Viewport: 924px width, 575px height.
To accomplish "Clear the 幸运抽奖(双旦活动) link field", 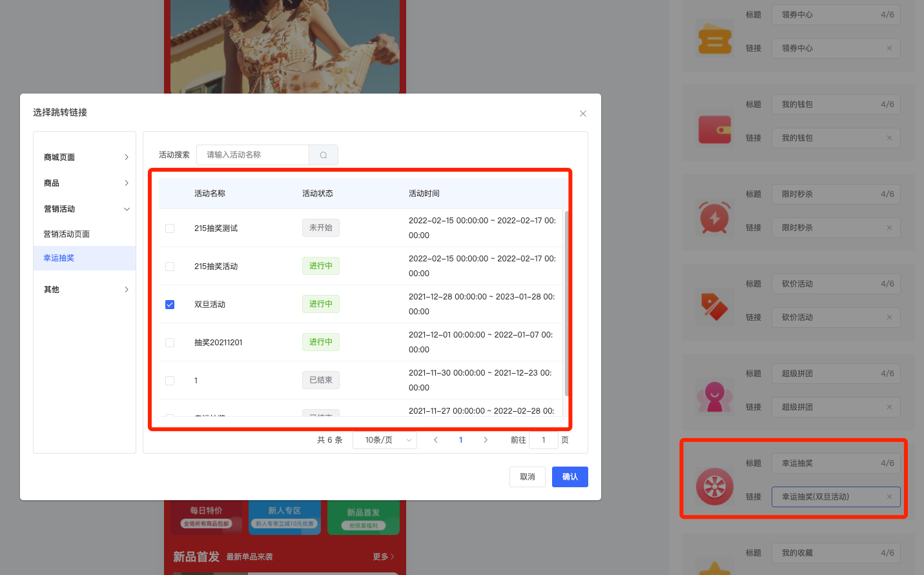I will (888, 497).
